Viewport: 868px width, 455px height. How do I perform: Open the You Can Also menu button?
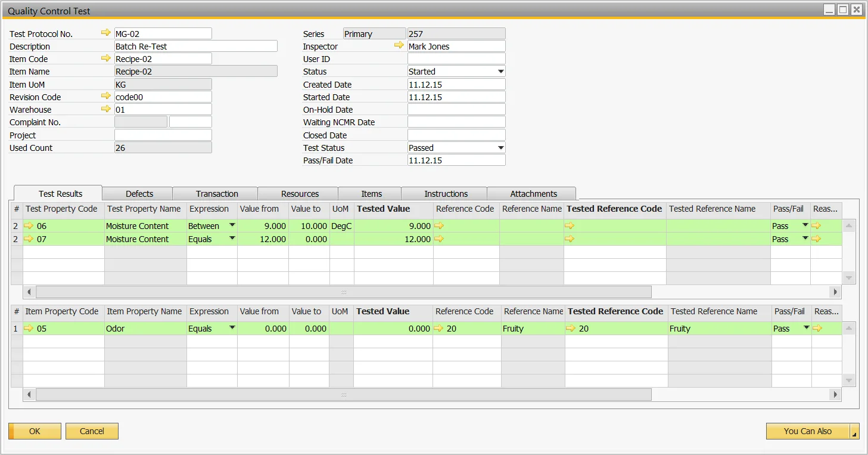[x=813, y=431]
